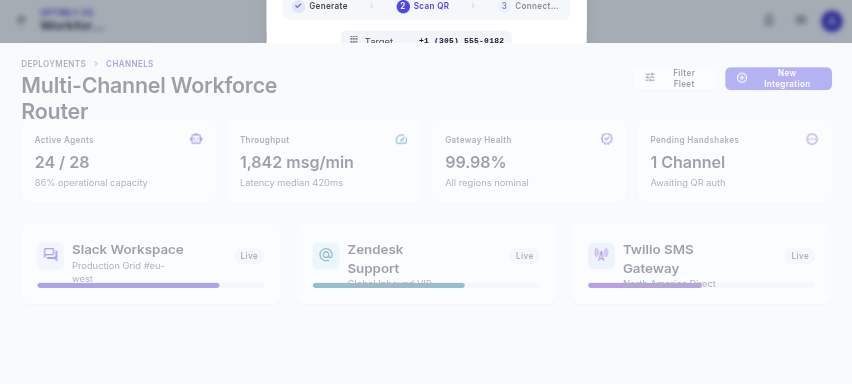Click the verified badge icon on Gateway Health
Viewport: 852px width, 384px height.
(x=607, y=139)
